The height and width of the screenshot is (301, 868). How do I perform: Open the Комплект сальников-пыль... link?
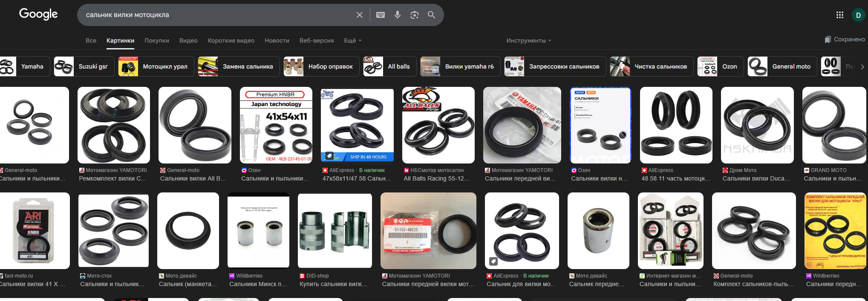click(754, 284)
